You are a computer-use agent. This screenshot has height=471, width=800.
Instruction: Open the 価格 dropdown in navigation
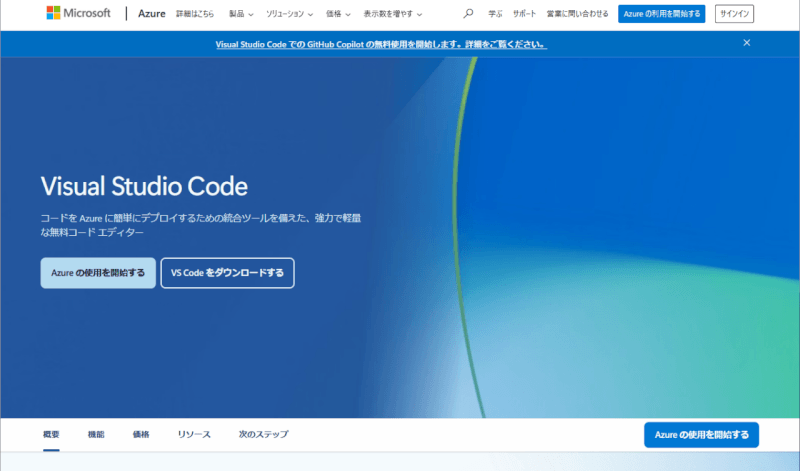(338, 14)
